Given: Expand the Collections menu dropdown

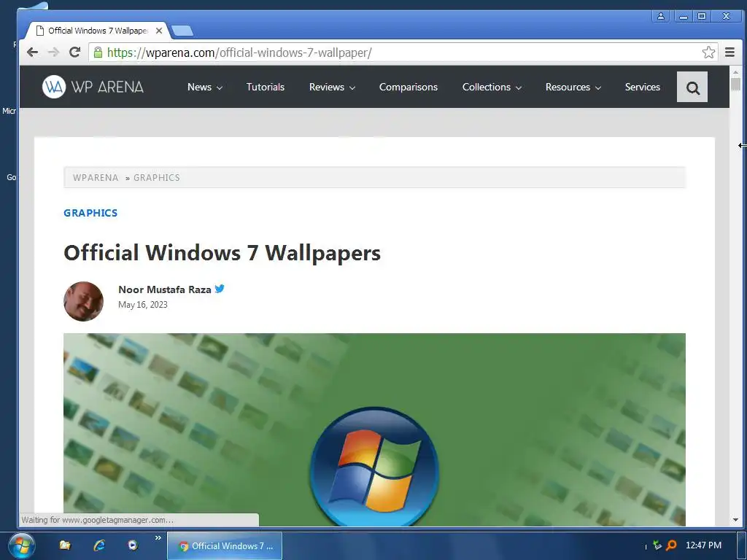Looking at the screenshot, I should pos(492,87).
